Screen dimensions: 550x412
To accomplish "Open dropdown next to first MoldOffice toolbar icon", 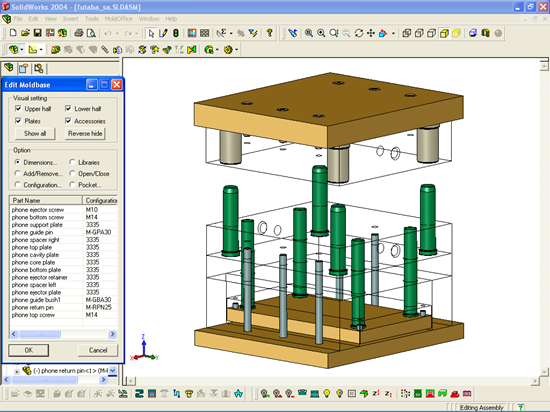I will [x=22, y=50].
